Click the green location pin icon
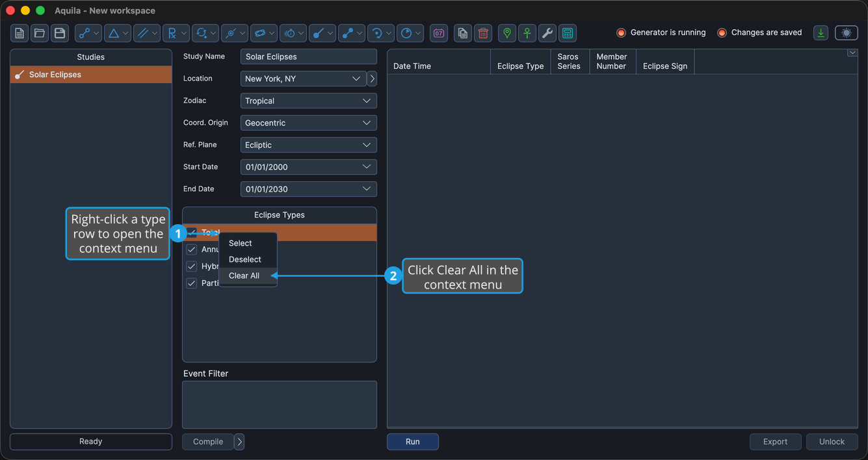Viewport: 868px width, 460px height. pyautogui.click(x=507, y=33)
